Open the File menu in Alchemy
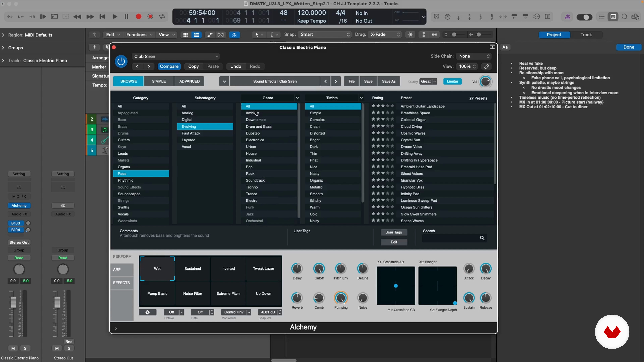 tap(352, 81)
